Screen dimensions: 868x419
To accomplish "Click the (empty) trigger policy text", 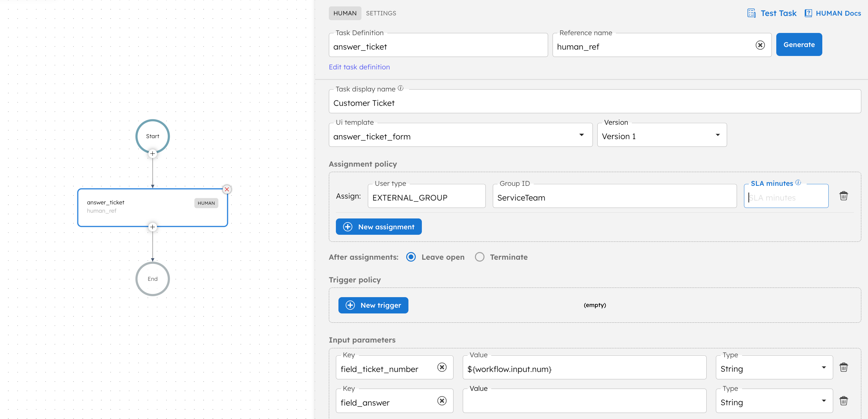I will [595, 305].
